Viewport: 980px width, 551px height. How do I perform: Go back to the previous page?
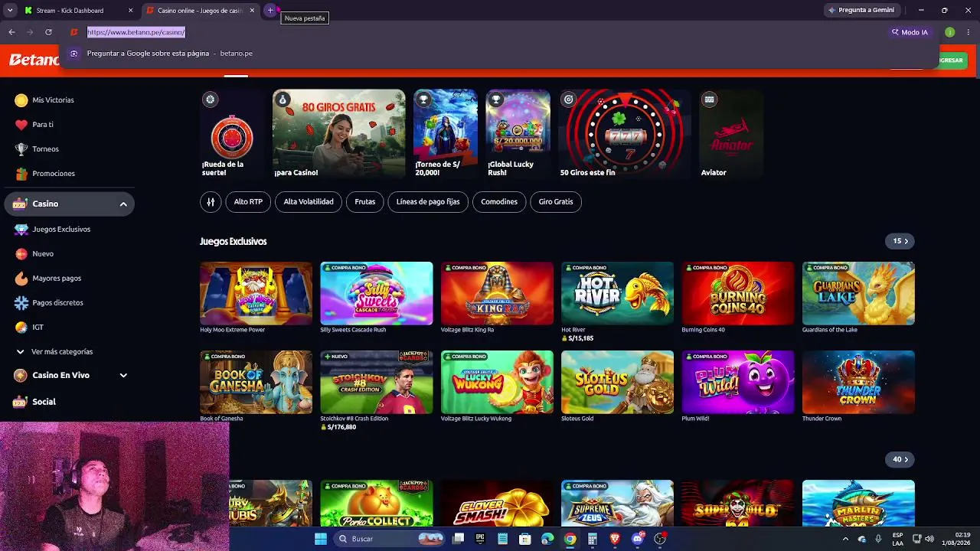tap(11, 32)
